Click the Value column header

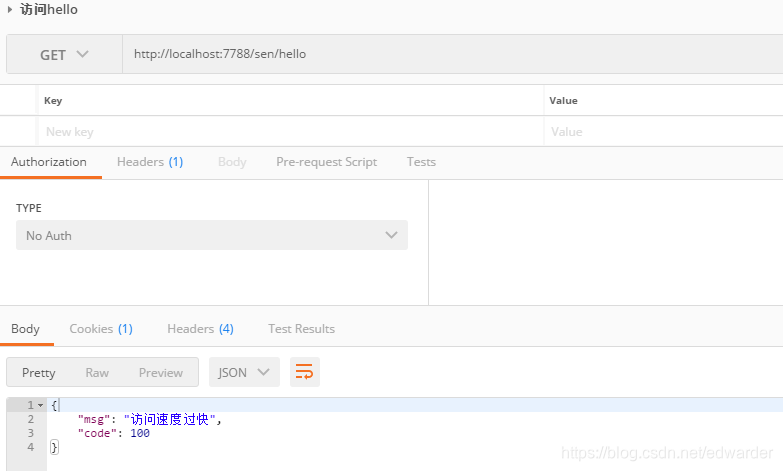pos(563,100)
